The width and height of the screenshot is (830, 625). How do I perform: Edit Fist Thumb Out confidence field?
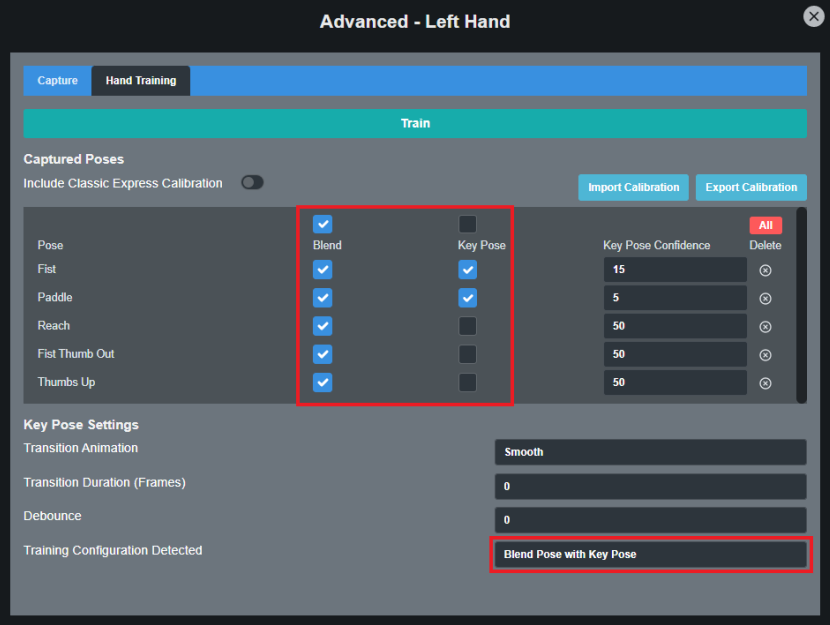675,354
